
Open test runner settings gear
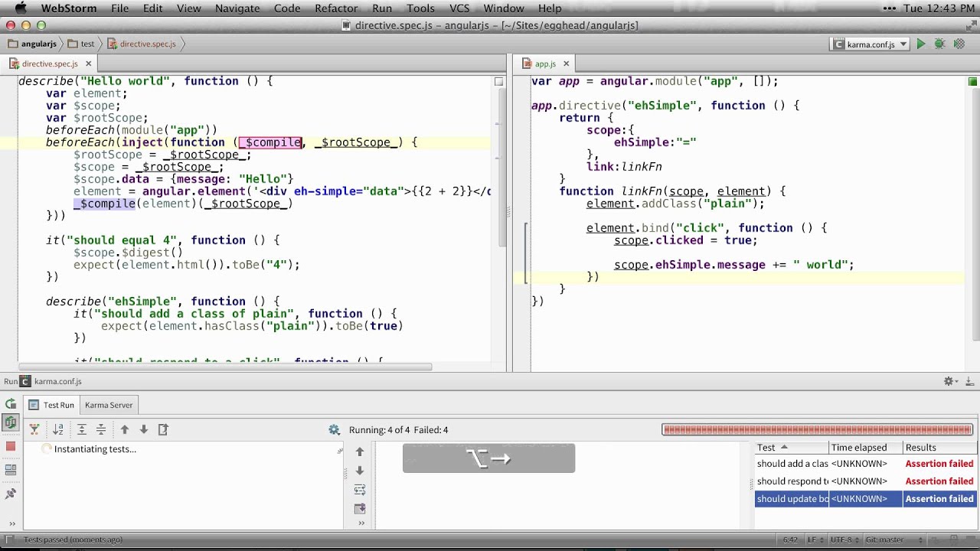click(334, 430)
